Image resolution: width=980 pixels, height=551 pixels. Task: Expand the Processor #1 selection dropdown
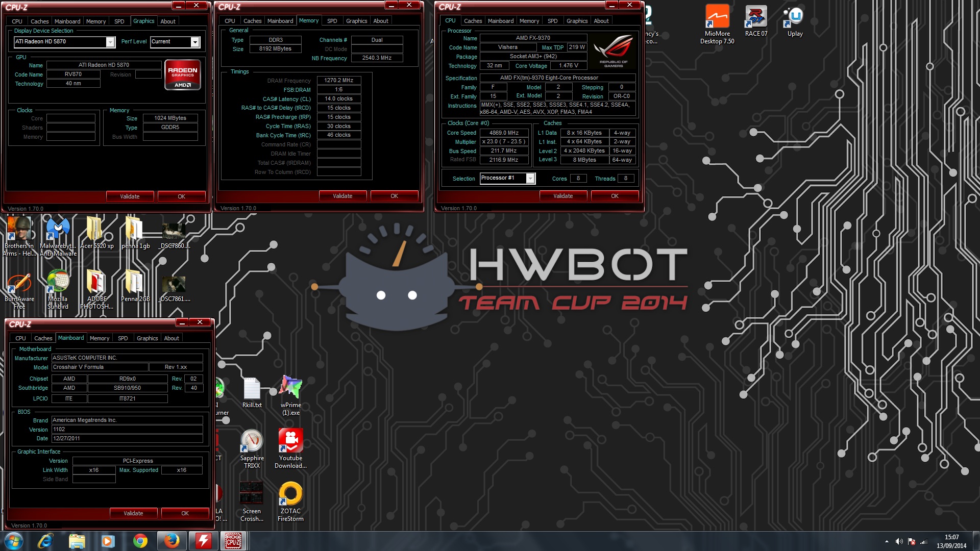click(530, 178)
